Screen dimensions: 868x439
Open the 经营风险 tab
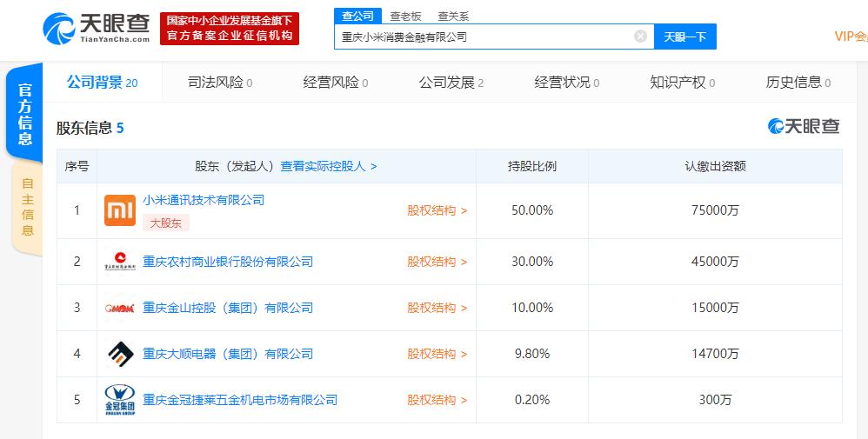336,83
